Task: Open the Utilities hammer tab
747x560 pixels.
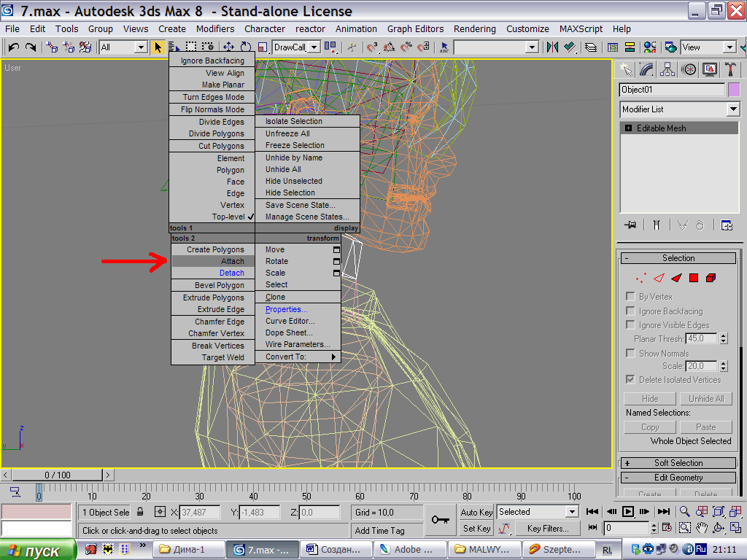Action: point(729,70)
